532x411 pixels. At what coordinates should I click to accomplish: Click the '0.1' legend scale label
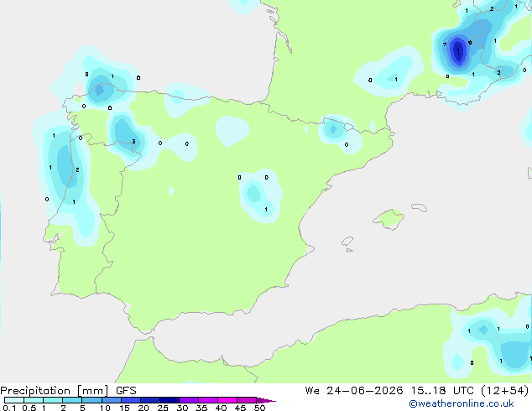point(9,408)
